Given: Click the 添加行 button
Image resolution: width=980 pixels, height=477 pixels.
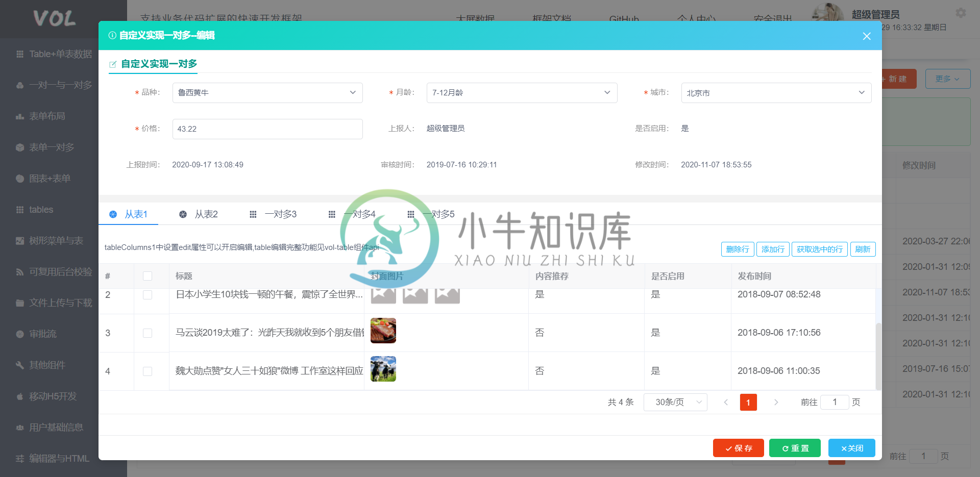Looking at the screenshot, I should click(773, 249).
